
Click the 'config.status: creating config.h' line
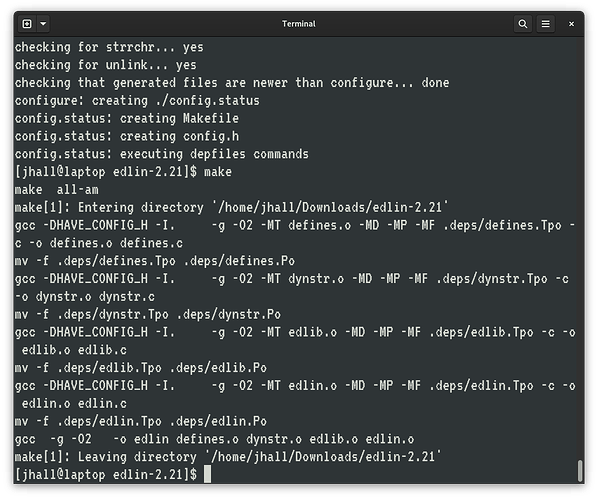(x=127, y=136)
